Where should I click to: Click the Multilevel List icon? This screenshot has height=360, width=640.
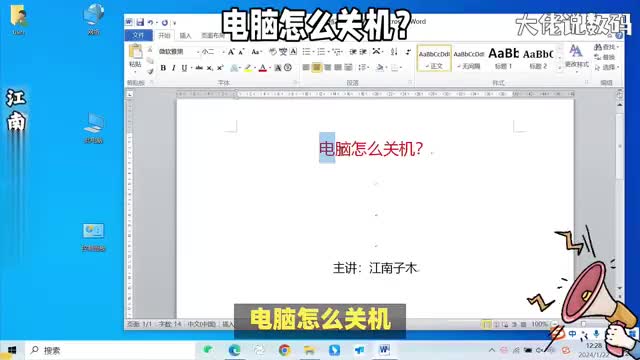coord(336,52)
